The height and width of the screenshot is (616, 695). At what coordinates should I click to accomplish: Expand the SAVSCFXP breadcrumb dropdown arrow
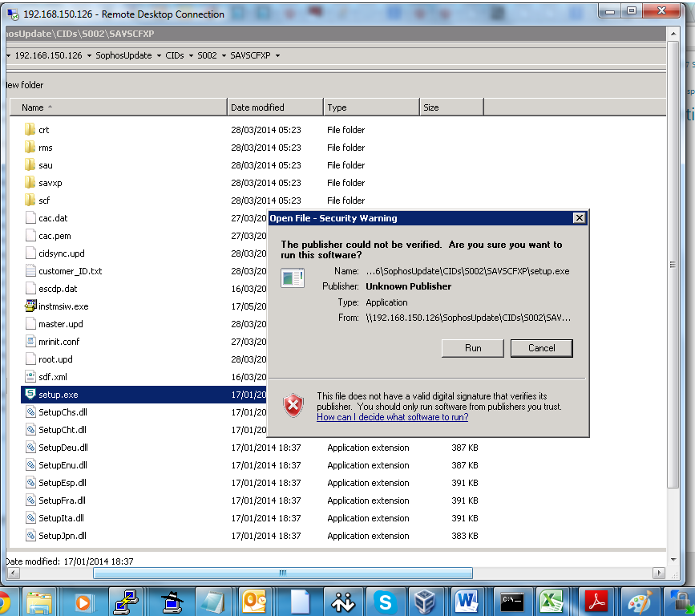coord(277,56)
